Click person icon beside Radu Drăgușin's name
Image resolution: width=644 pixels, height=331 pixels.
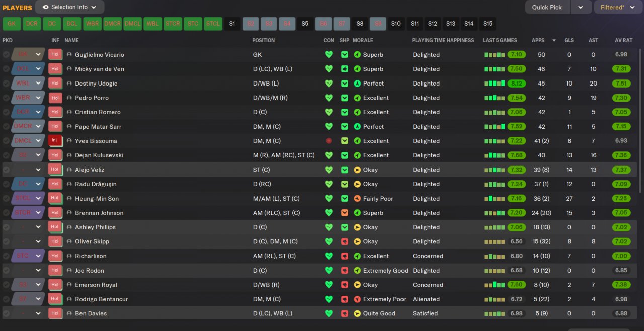point(69,184)
